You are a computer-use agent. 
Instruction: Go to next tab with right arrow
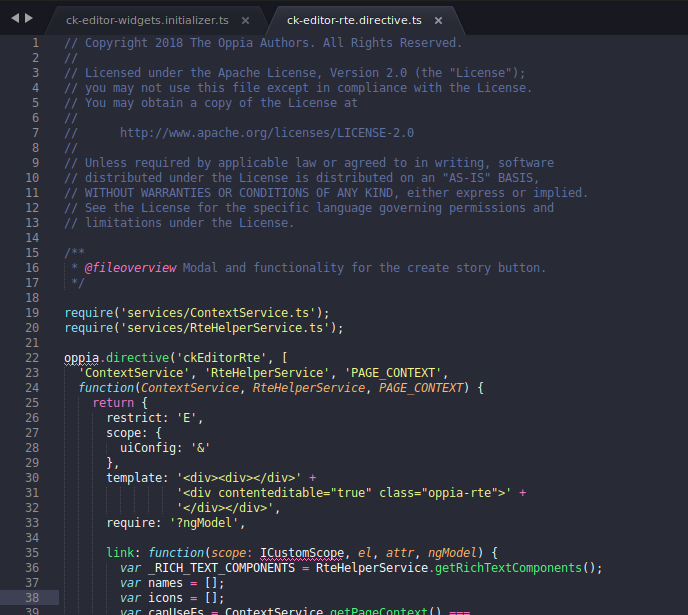pyautogui.click(x=29, y=18)
